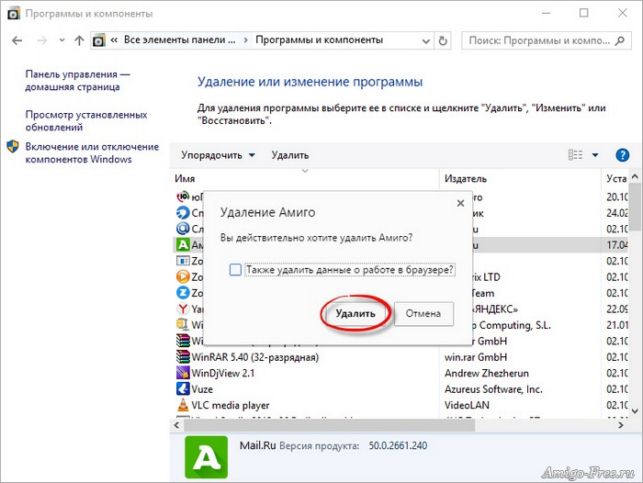Open the view options icon in the toolbar
This screenshot has width=643, height=483.
[x=575, y=155]
